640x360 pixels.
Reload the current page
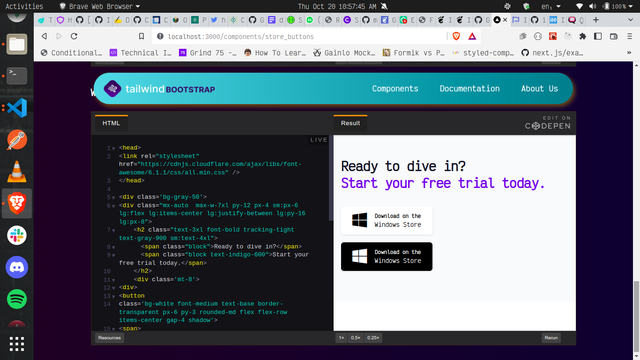pos(74,36)
